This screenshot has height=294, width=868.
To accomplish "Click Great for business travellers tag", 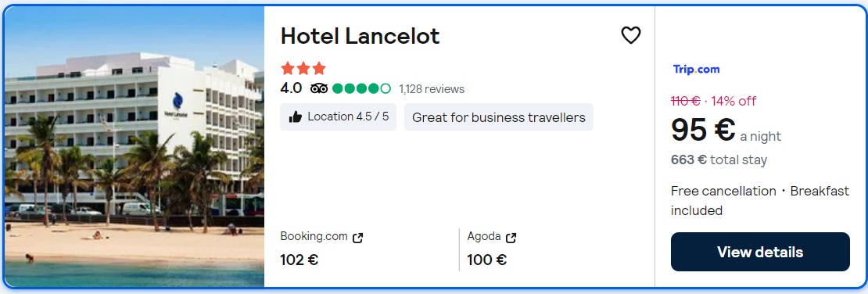I will [499, 117].
